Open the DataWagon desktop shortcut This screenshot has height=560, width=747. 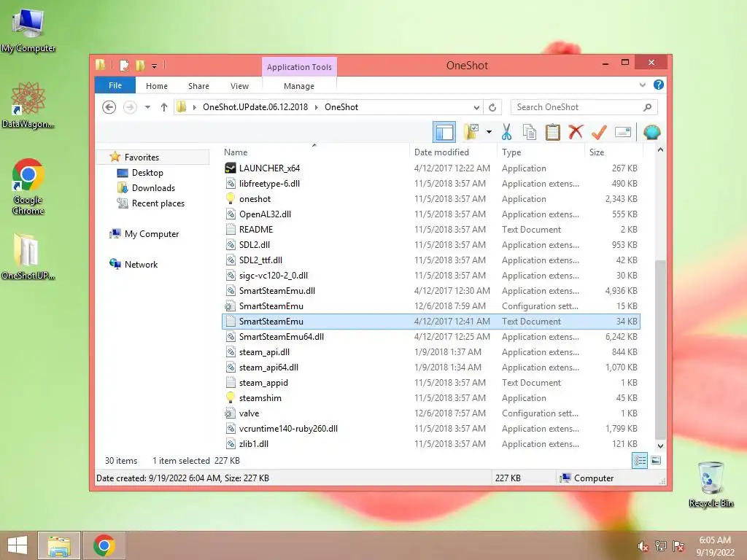[x=28, y=105]
